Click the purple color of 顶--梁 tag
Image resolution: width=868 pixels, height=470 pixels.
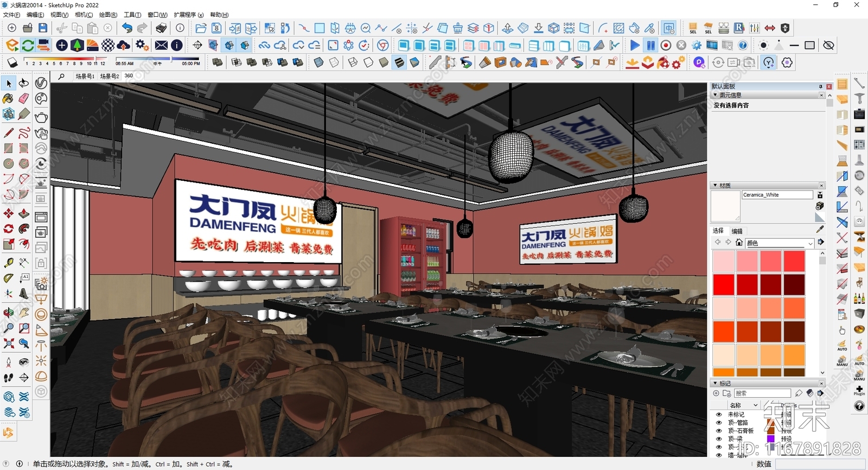(770, 439)
